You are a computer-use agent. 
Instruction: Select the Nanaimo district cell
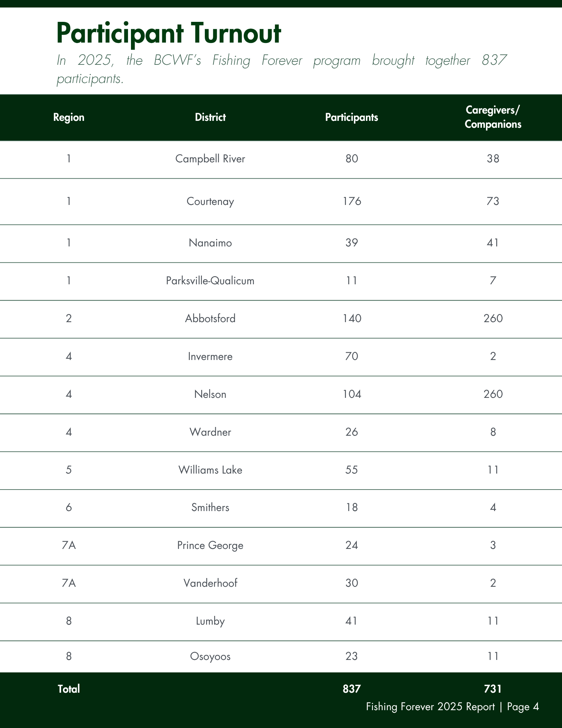pyautogui.click(x=210, y=243)
